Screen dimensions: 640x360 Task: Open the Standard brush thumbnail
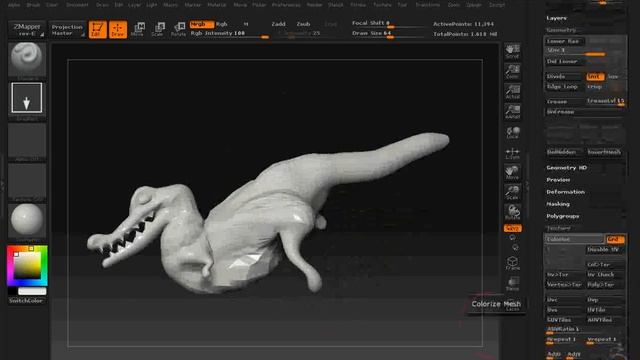27,60
